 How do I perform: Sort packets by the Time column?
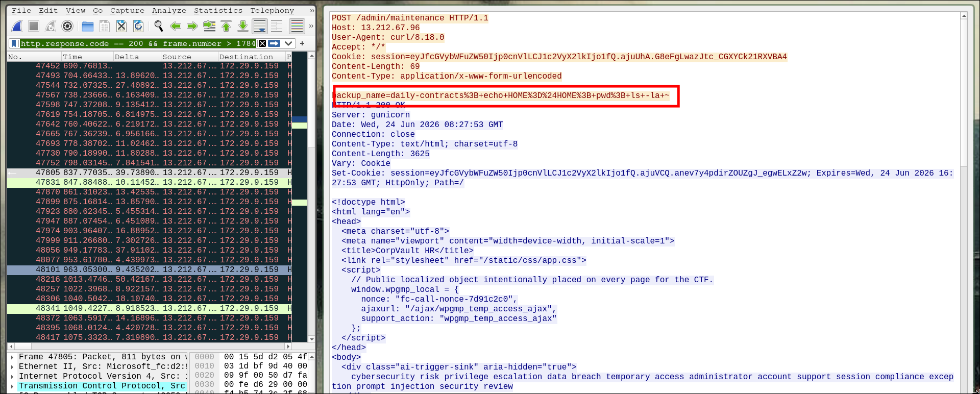pos(87,57)
